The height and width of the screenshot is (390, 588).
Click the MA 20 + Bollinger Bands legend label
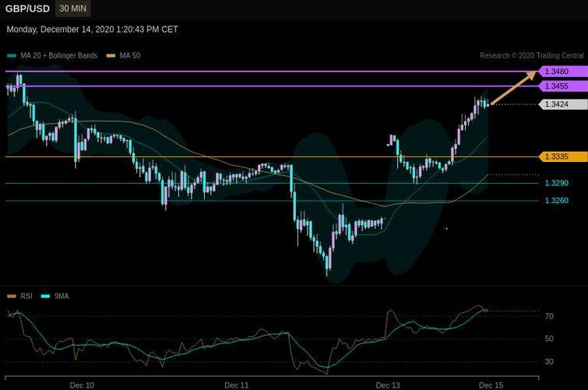59,55
